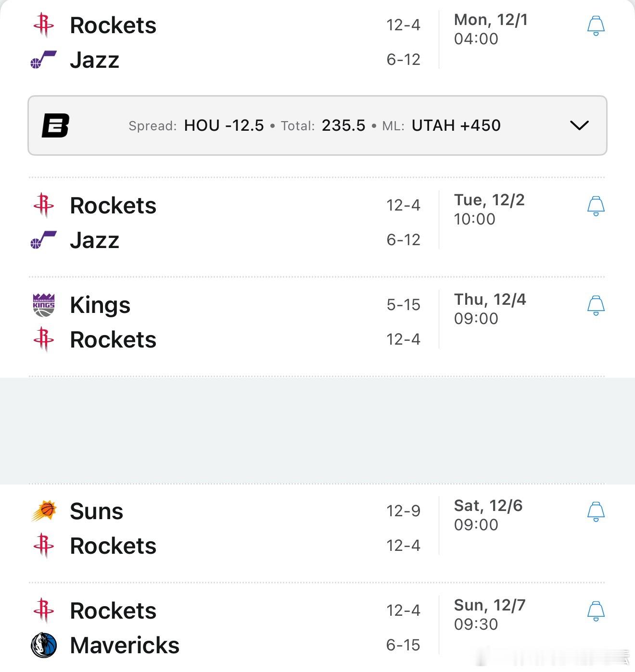Tap bell icon for Sun 12/7 Mavericks game
Screen dimensions: 635x672
click(x=596, y=611)
